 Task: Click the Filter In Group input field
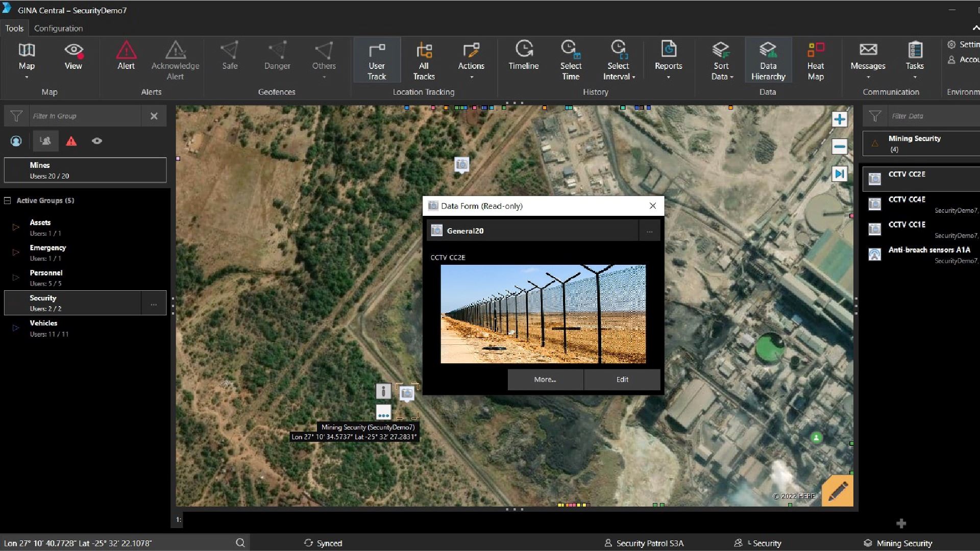pyautogui.click(x=84, y=116)
